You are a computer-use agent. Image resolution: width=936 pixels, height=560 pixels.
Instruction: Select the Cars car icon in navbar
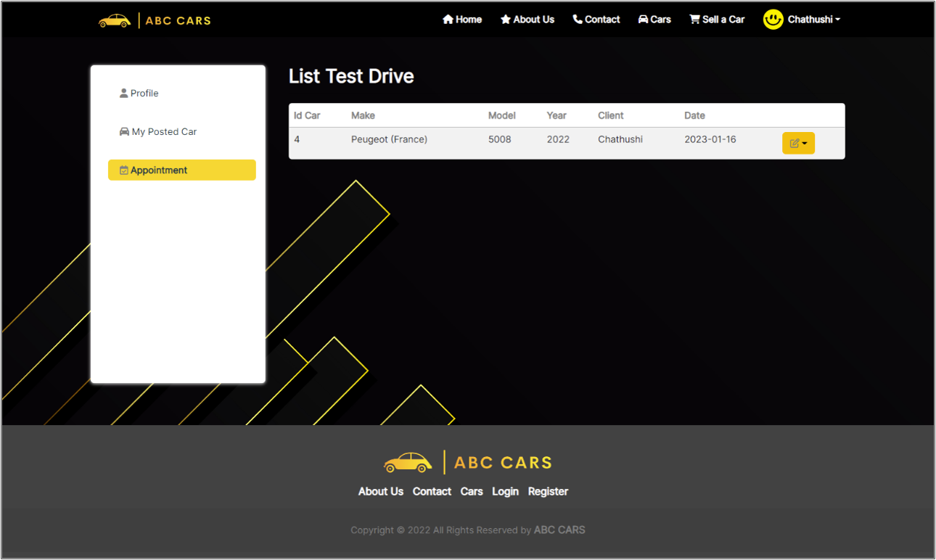click(x=641, y=20)
